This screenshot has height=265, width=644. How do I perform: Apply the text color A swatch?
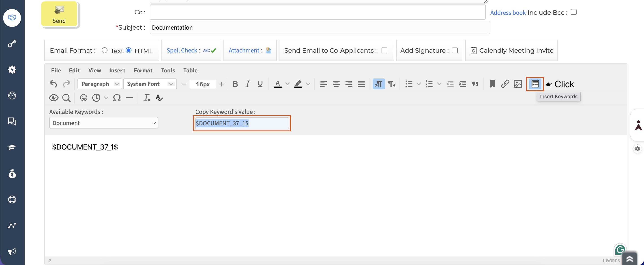click(x=277, y=84)
